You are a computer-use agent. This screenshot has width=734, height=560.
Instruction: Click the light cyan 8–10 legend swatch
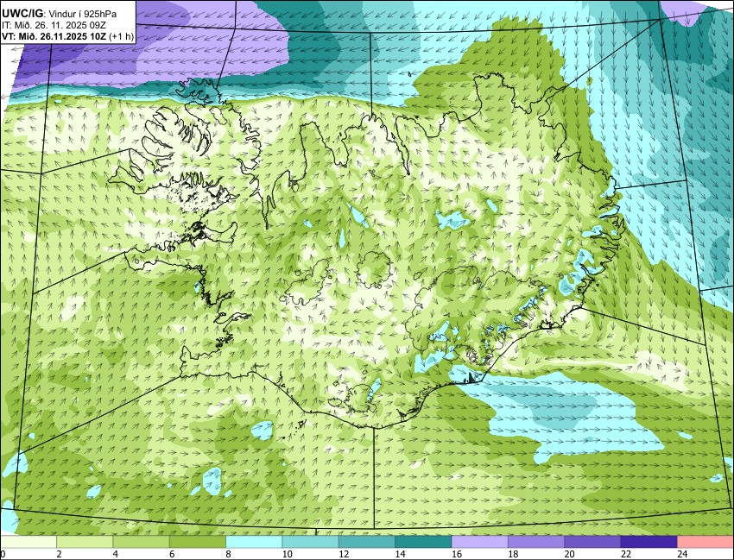point(254,542)
